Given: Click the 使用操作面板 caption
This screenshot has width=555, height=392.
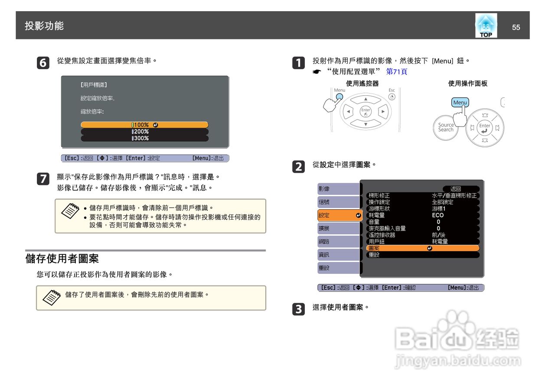Looking at the screenshot, I should [x=467, y=83].
